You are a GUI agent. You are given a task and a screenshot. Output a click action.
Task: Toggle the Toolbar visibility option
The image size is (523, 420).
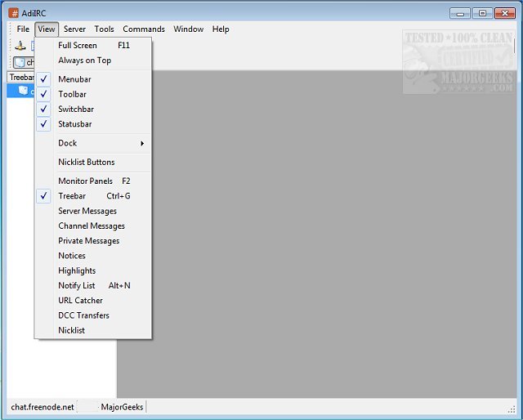click(x=93, y=94)
